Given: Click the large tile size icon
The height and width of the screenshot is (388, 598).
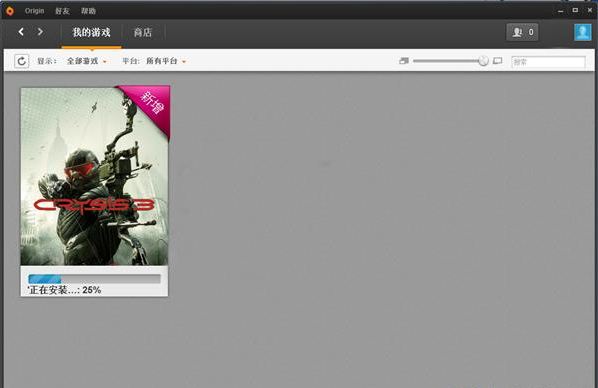Looking at the screenshot, I should coord(497,61).
